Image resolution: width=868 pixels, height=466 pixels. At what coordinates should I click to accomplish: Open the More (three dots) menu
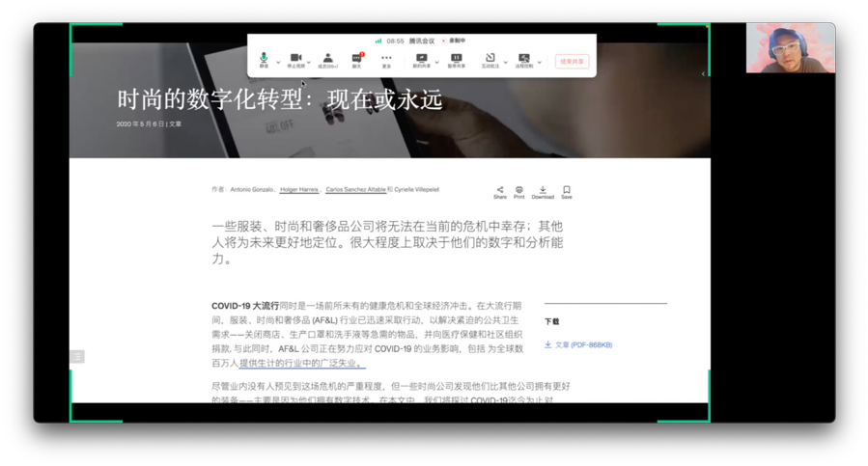pyautogui.click(x=386, y=60)
